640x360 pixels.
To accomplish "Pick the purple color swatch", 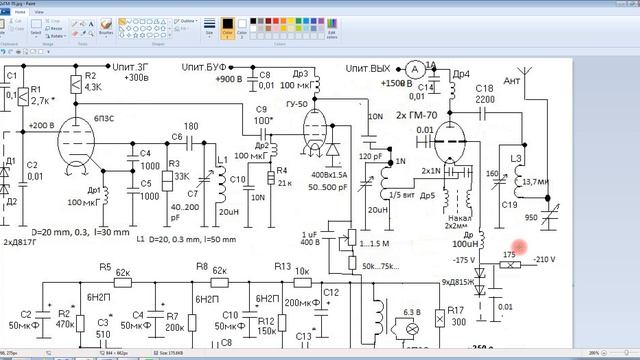I will click(x=321, y=21).
